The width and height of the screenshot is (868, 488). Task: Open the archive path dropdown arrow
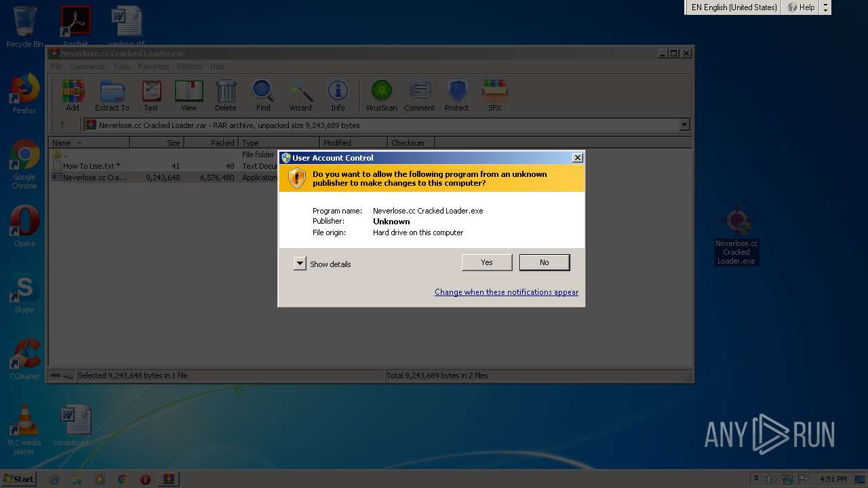point(684,125)
